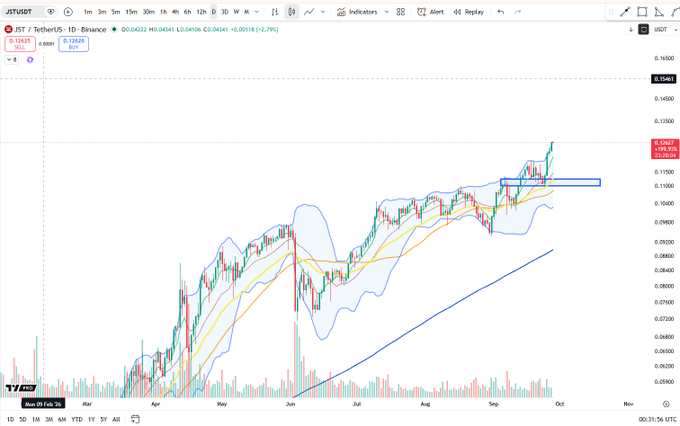Expand the favorite indicators dropdown arrow
The height and width of the screenshot is (426, 680).
[x=387, y=12]
